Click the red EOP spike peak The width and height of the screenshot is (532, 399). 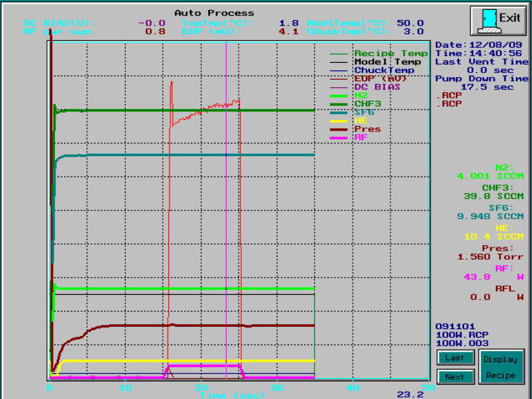pyautogui.click(x=171, y=82)
